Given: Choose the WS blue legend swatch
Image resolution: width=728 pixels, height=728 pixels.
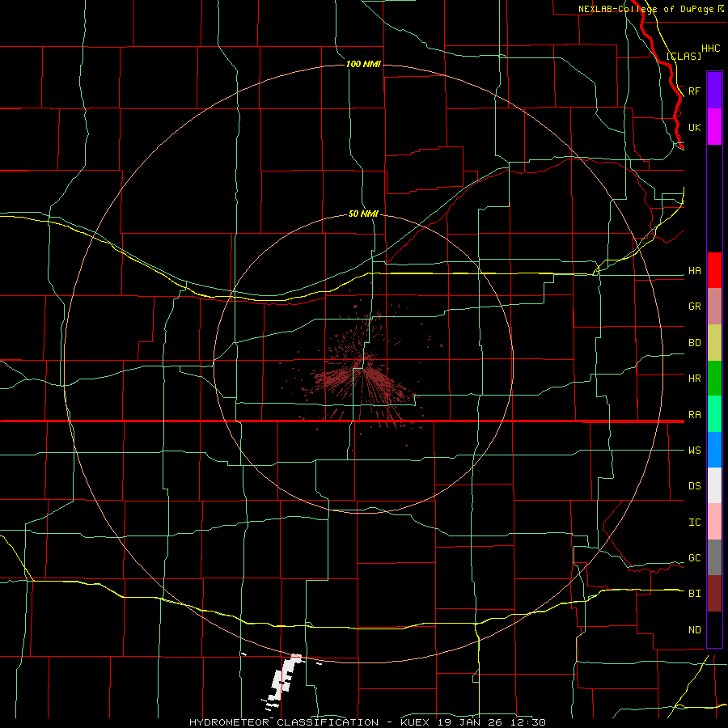Looking at the screenshot, I should 714,450.
